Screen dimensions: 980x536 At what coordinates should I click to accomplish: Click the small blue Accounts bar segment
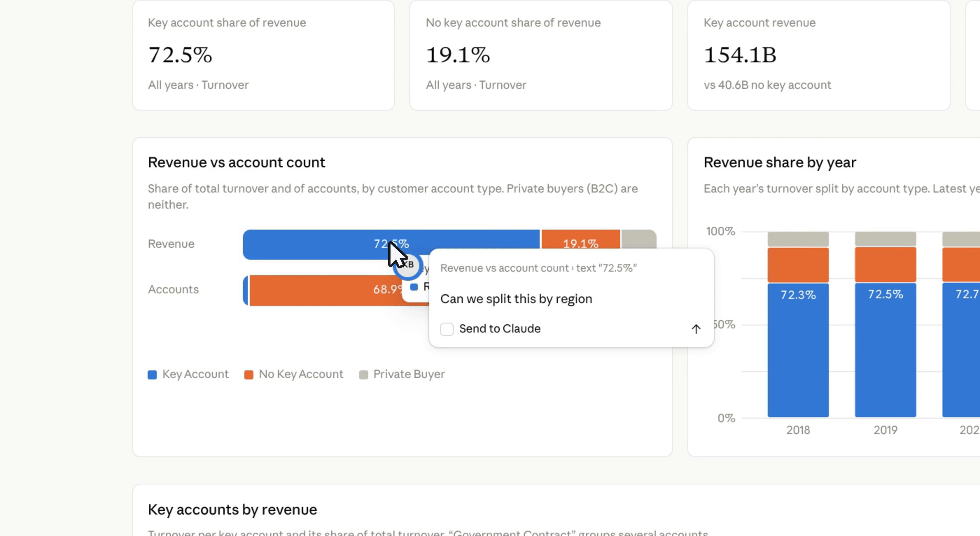[245, 290]
